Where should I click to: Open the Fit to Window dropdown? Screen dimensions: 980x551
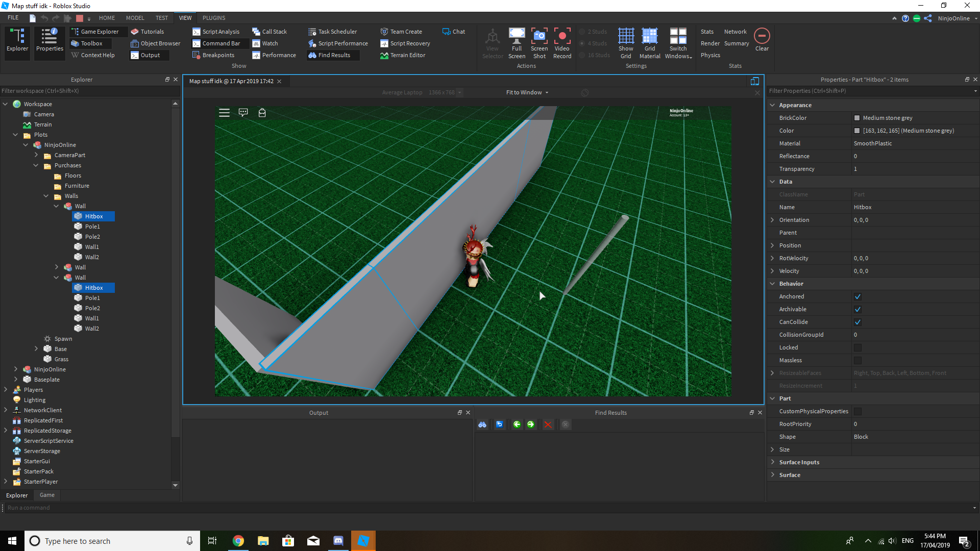pyautogui.click(x=527, y=92)
